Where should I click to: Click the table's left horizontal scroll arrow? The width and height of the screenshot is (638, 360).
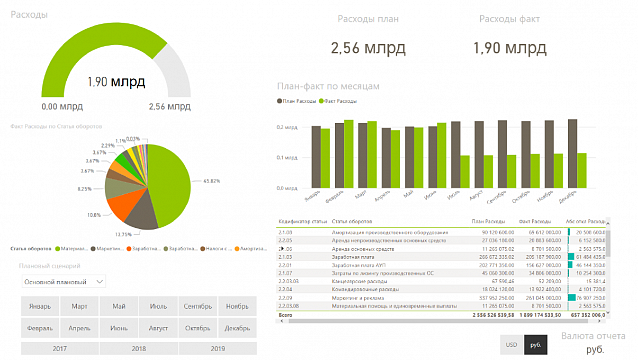click(281, 321)
